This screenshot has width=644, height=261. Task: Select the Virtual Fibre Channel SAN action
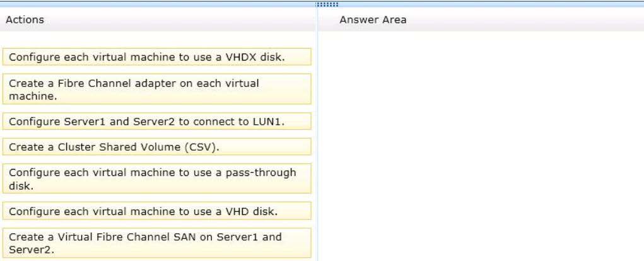(156, 243)
